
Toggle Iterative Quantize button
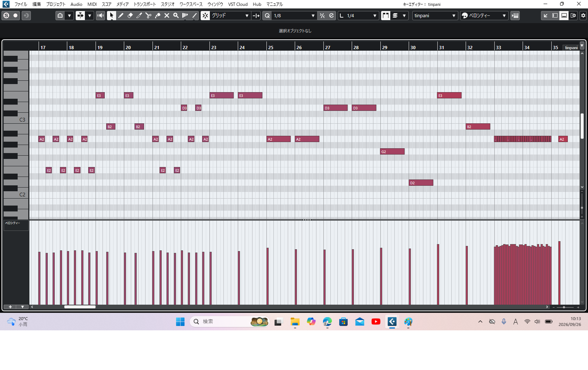tap(322, 15)
